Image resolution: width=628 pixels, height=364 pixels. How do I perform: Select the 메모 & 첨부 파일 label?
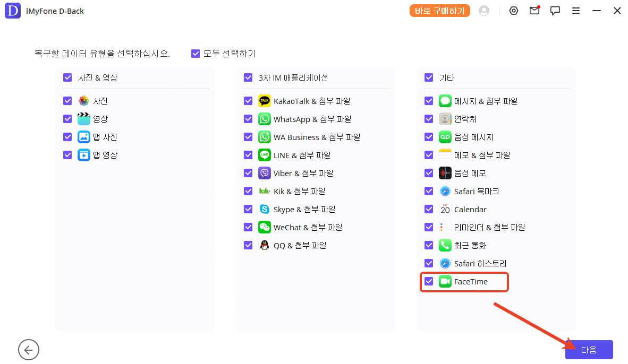[482, 155]
